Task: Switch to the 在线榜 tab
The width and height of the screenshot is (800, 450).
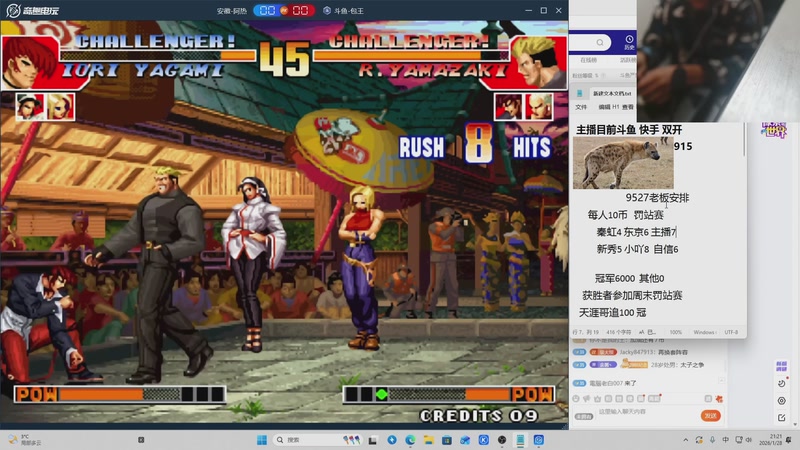Action: pos(588,60)
